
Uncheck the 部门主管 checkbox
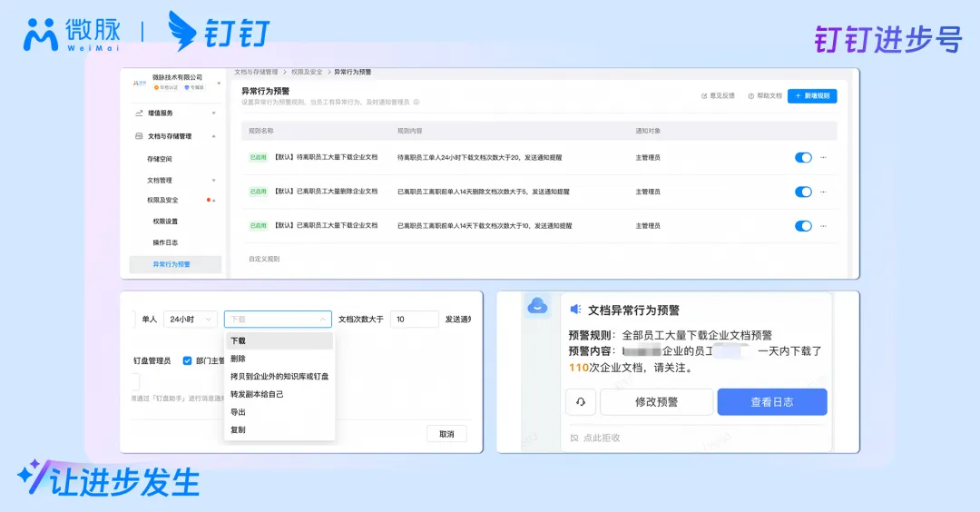[187, 360]
